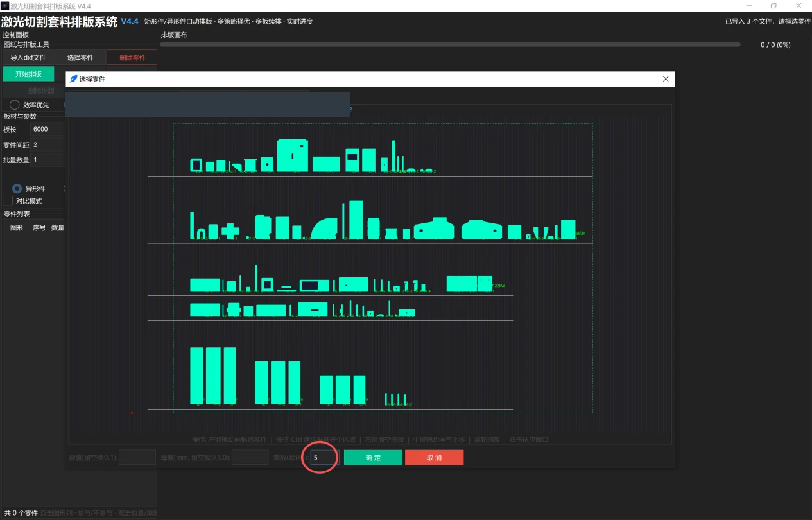The image size is (812, 520).
Task: Click the 0 / 0 (0%) progress text
Action: 775,45
